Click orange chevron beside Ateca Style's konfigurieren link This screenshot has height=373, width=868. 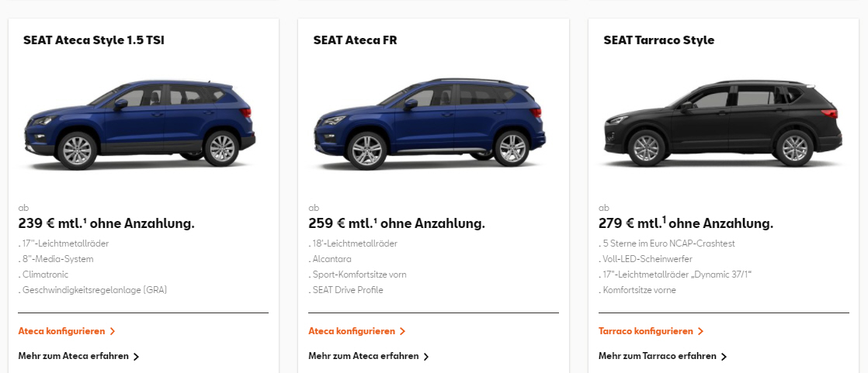pos(113,331)
